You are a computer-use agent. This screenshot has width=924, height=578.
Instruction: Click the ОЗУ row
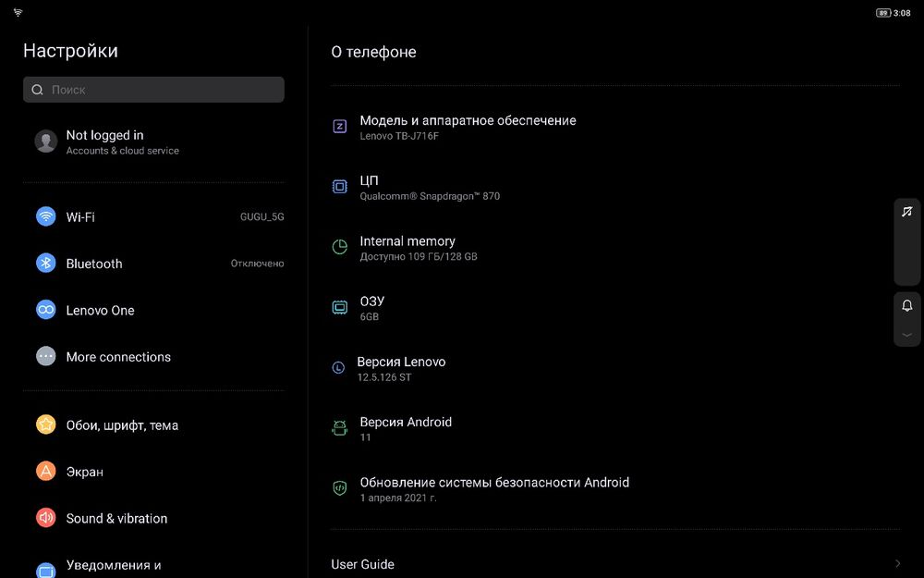click(x=615, y=308)
